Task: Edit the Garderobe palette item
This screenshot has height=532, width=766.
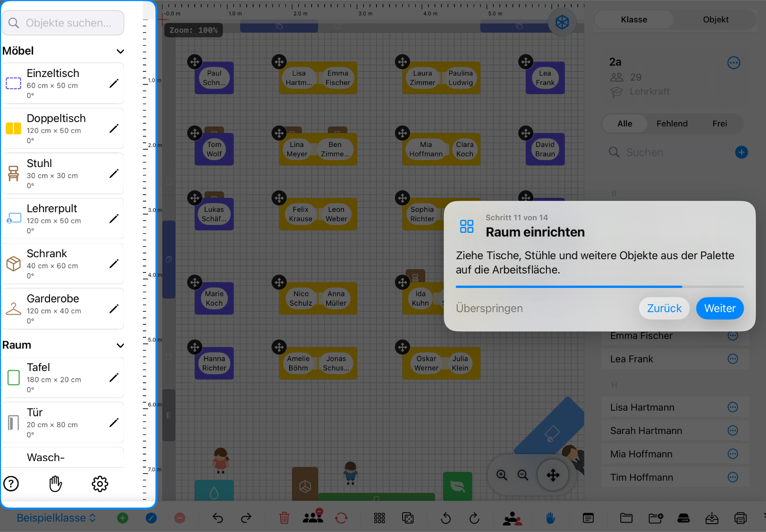Action: click(114, 308)
